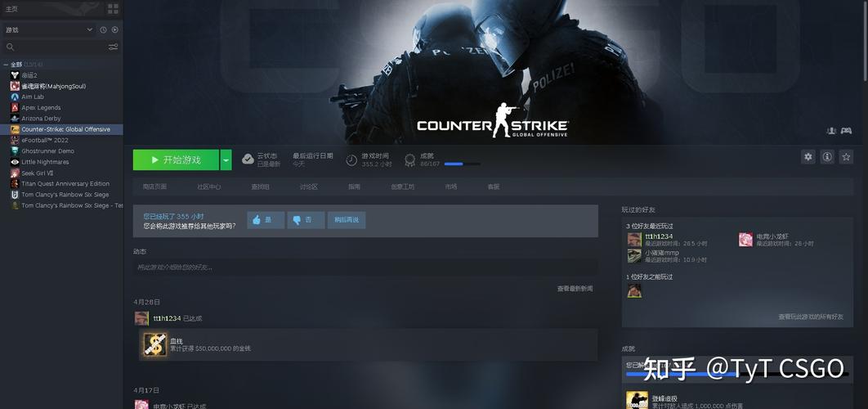Screen dimensions: 868x409
Task: Click the grid view icon
Action: (113, 9)
